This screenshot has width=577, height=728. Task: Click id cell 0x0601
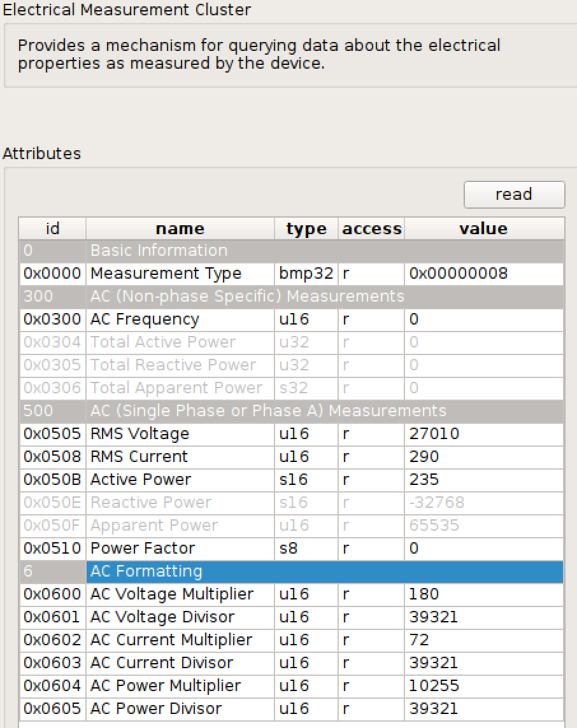click(x=52, y=617)
